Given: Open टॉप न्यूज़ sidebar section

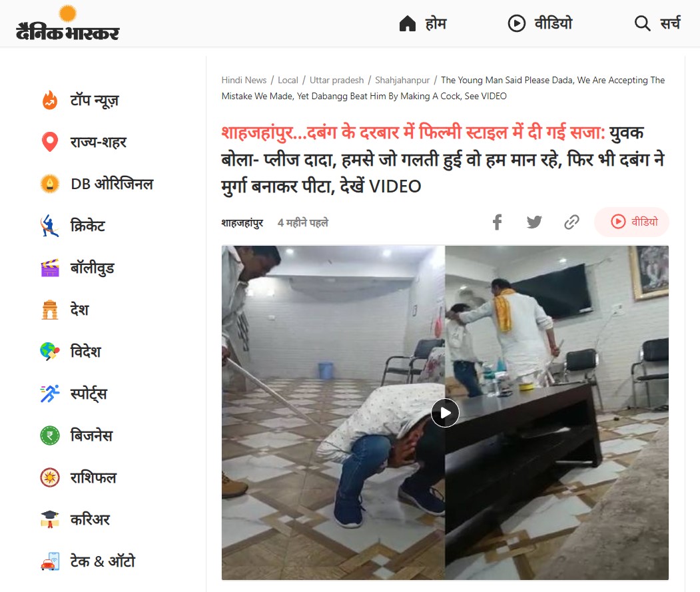Looking at the screenshot, I should [x=95, y=101].
